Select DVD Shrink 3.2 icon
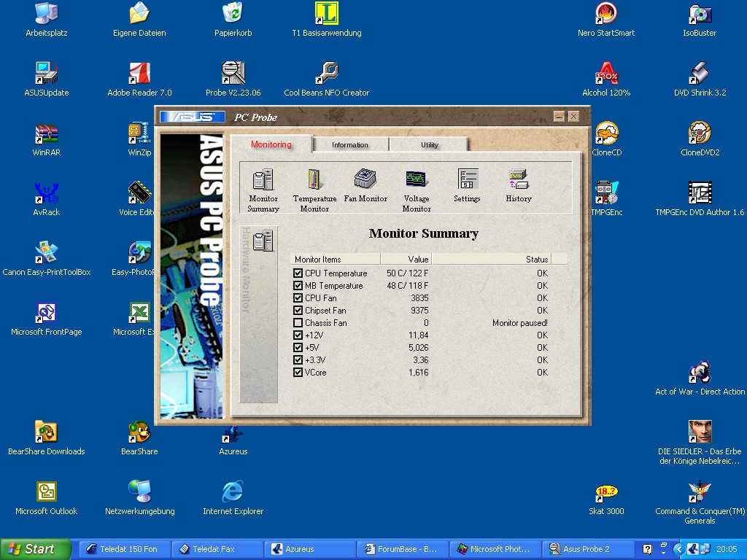Viewport: 747px width, 560px height. [x=700, y=79]
